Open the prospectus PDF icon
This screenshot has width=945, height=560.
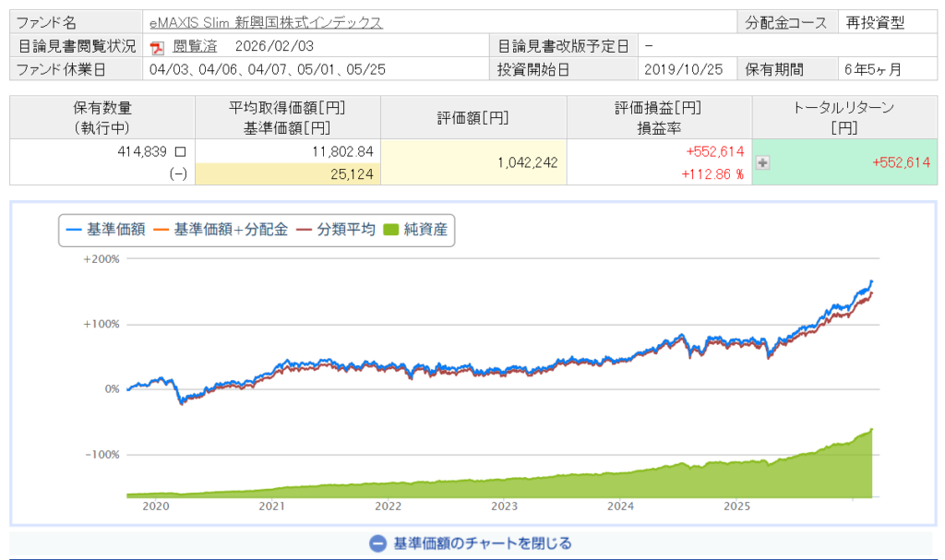tap(157, 47)
